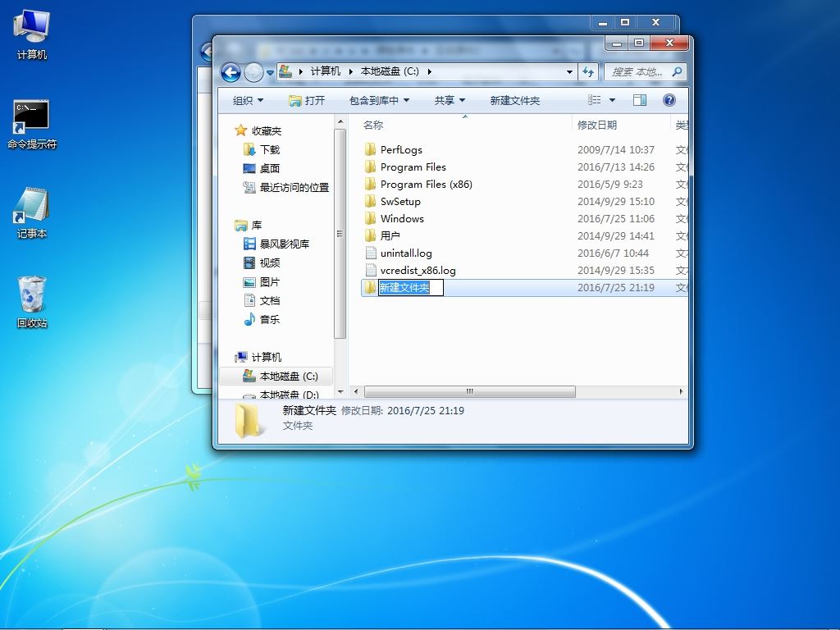Click the new folder's yellow icon in list
Image resolution: width=840 pixels, height=630 pixels.
click(370, 287)
